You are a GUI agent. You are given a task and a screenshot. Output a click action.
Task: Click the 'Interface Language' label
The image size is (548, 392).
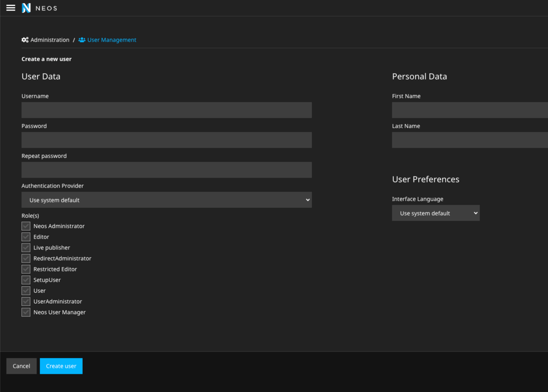click(x=418, y=199)
